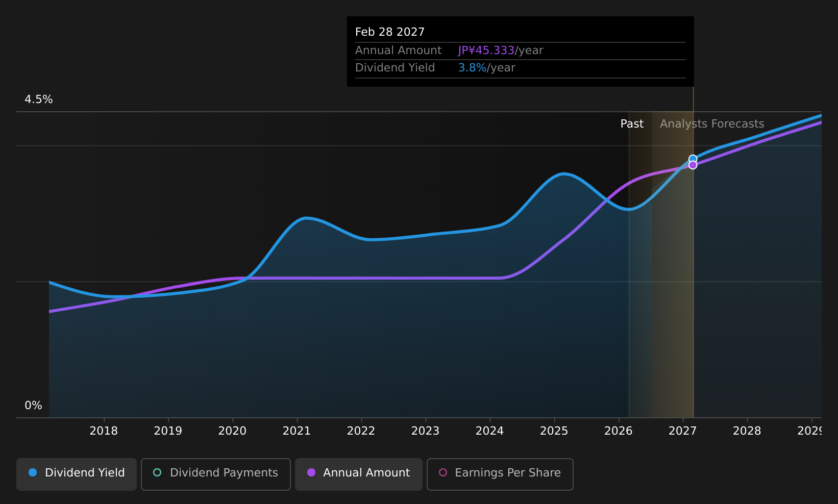Toggle the Annual Amount legend series
The width and height of the screenshot is (838, 504).
click(359, 474)
